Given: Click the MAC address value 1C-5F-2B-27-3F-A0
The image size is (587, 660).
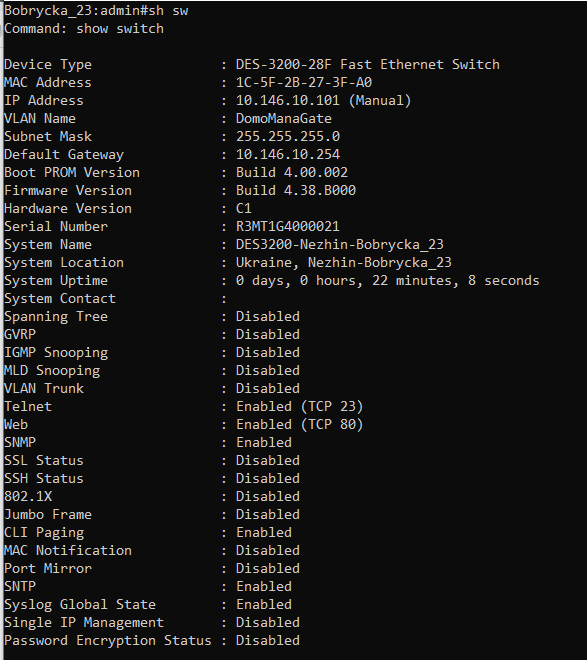Looking at the screenshot, I should tap(304, 82).
